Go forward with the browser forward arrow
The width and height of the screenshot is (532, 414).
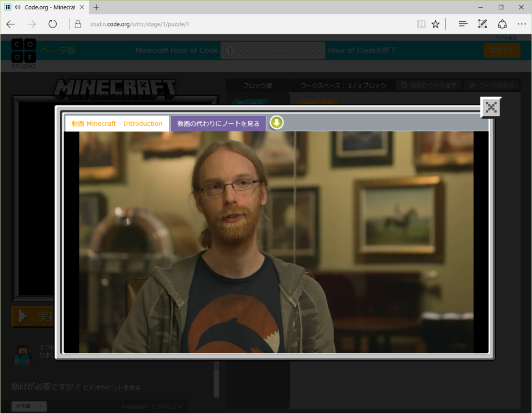point(32,24)
